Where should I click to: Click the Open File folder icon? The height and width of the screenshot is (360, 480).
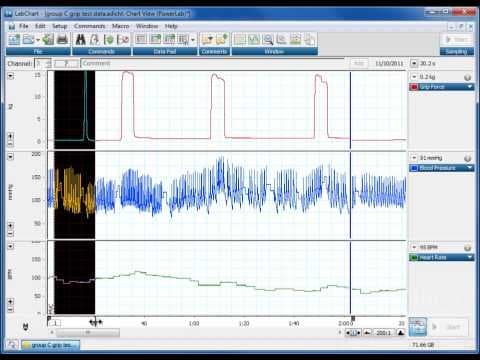28,40
